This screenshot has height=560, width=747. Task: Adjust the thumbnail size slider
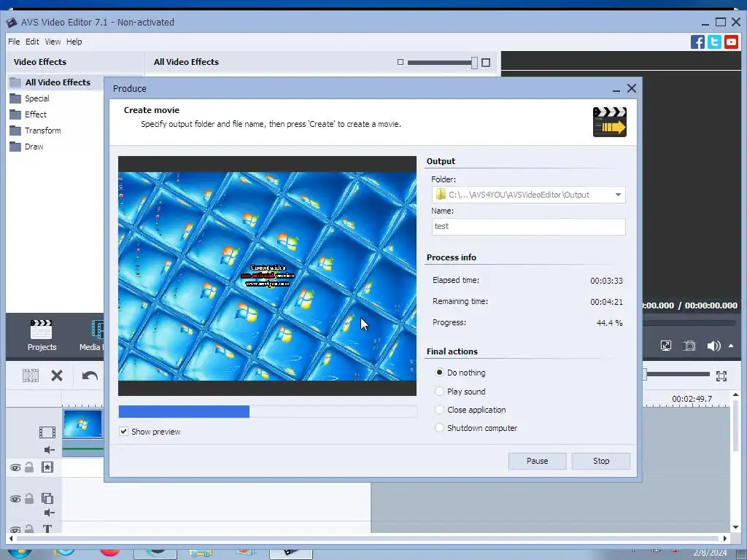474,63
